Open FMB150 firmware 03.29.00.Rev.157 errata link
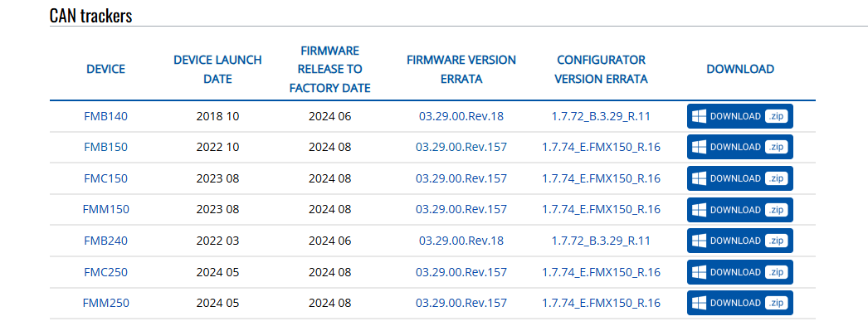Image resolution: width=868 pixels, height=336 pixels. [x=461, y=147]
